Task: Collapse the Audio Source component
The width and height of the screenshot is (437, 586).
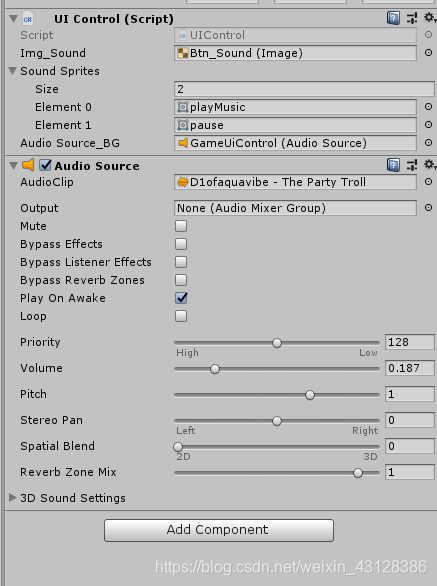Action: [13, 166]
